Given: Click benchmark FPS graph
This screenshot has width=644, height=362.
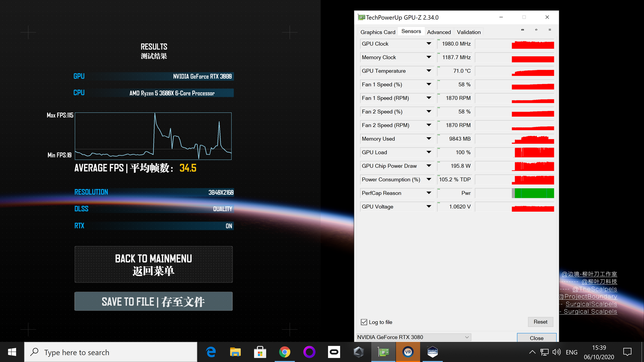Looking at the screenshot, I should pos(153,136).
